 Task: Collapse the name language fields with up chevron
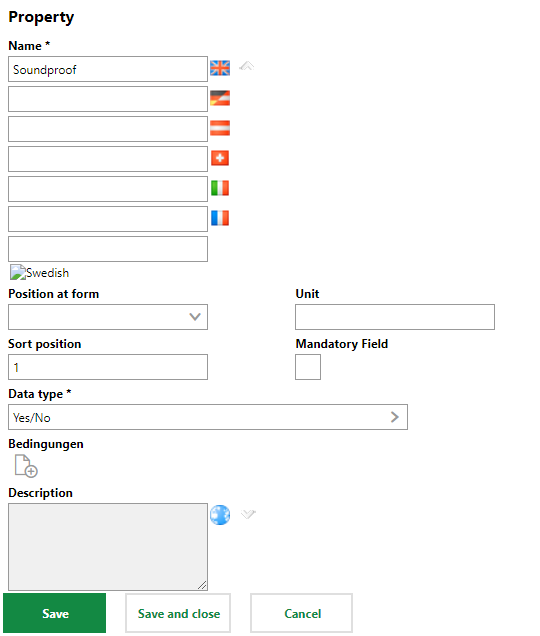point(247,66)
